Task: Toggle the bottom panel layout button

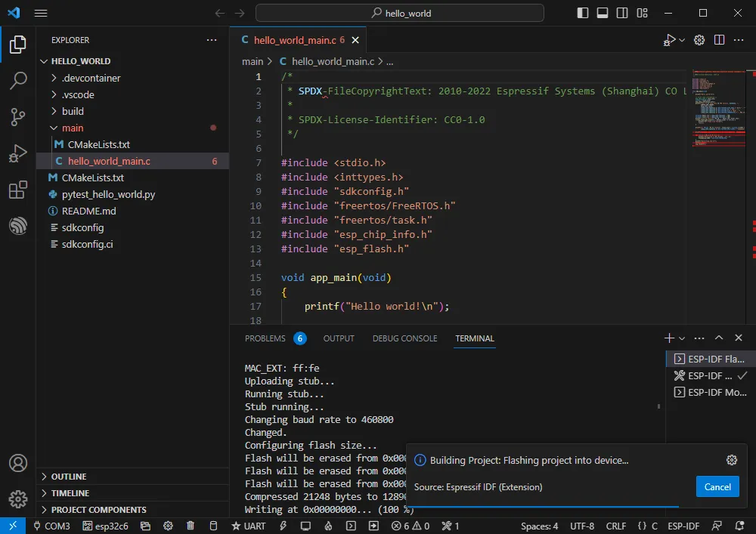Action: 603,13
